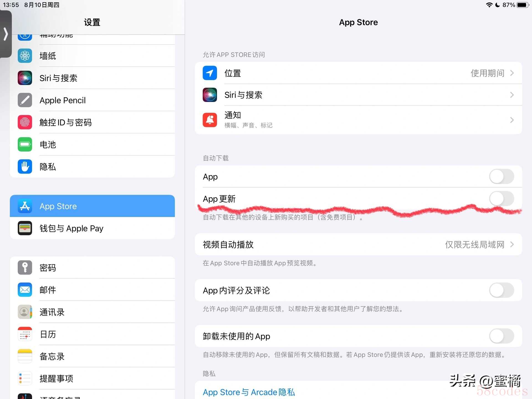Screen dimensions: 532x399
Task: Open 密码 settings row
Action: click(92, 268)
